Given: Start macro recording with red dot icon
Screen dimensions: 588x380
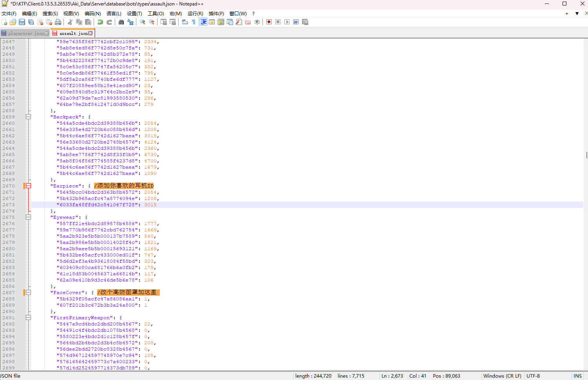Looking at the screenshot, I should (x=269, y=22).
